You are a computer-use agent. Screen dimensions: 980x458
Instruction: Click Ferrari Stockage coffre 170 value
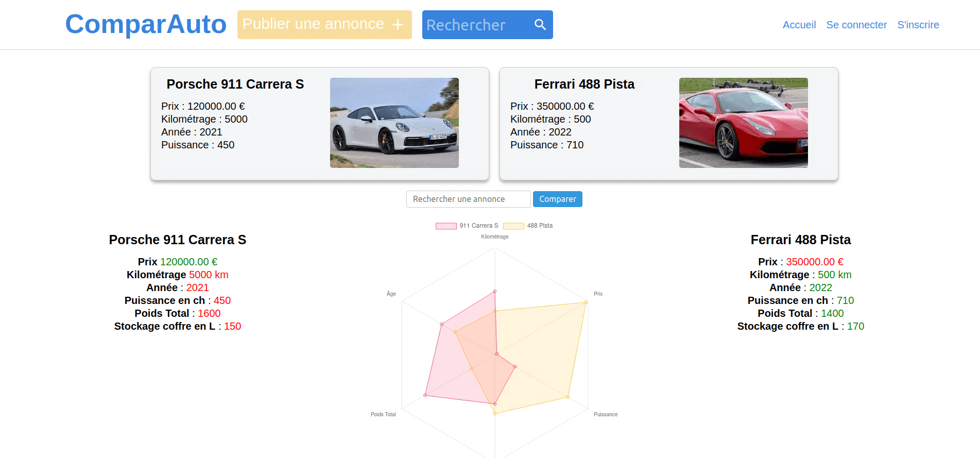click(x=855, y=326)
